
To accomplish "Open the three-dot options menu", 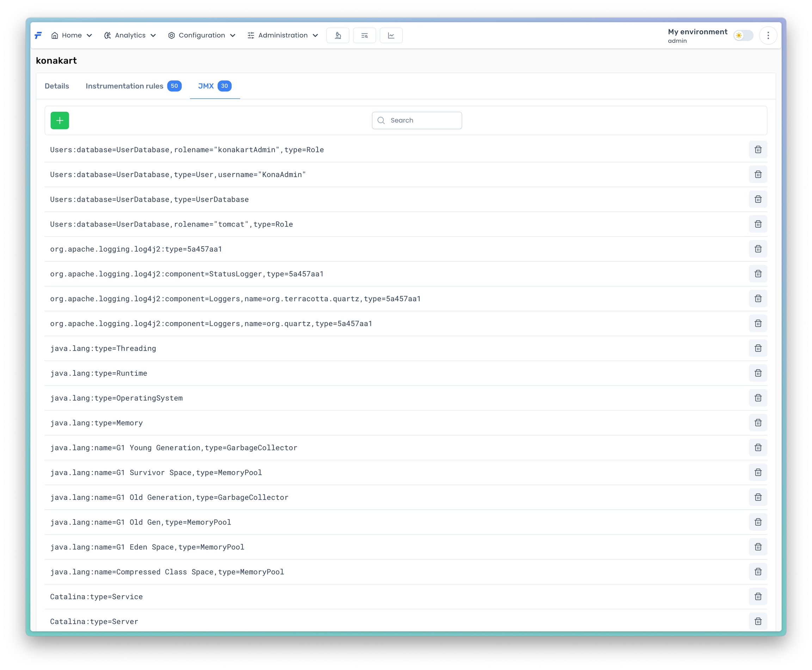I will click(768, 36).
